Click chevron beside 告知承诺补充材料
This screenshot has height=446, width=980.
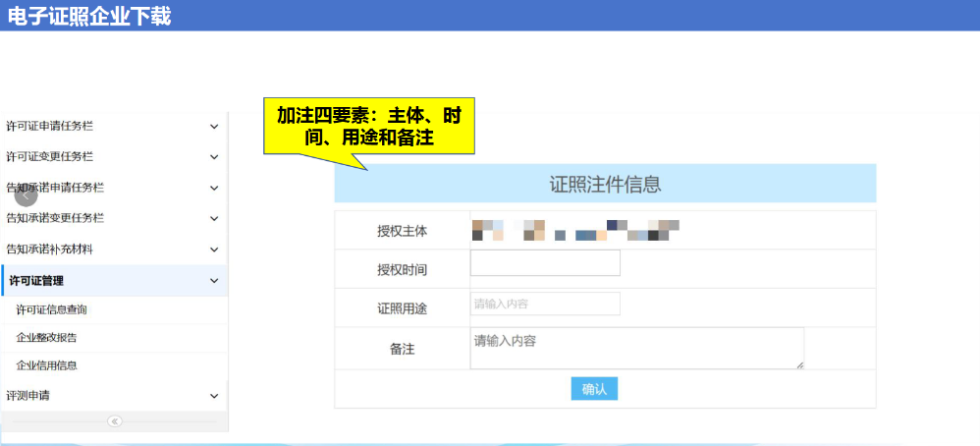pos(214,250)
